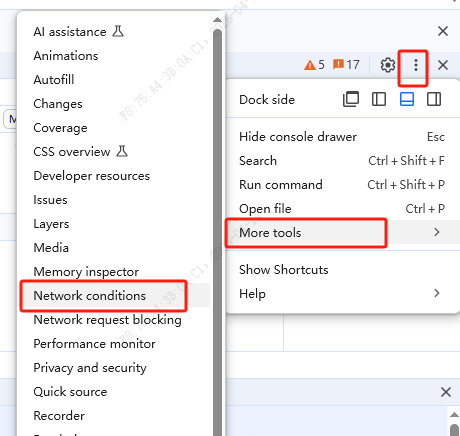Open the Recorder tool
The height and width of the screenshot is (436, 460).
click(x=114, y=416)
